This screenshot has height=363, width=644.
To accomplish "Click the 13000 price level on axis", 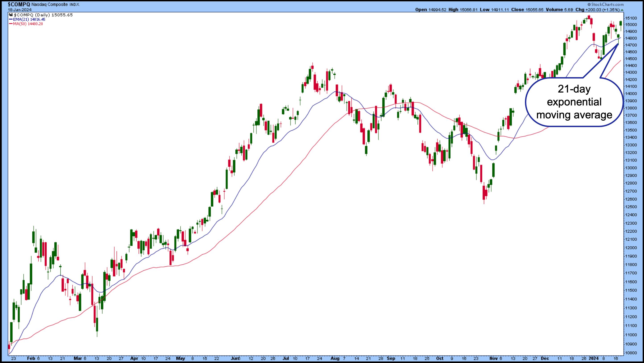I will pos(631,168).
